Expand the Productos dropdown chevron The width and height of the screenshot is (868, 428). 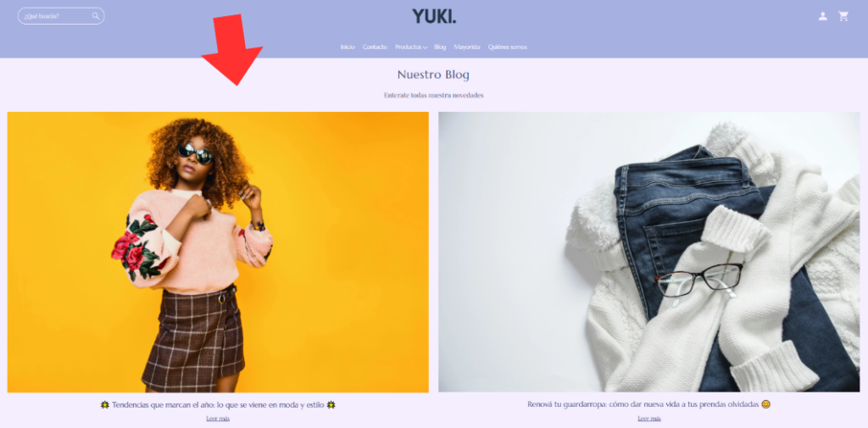coord(426,47)
